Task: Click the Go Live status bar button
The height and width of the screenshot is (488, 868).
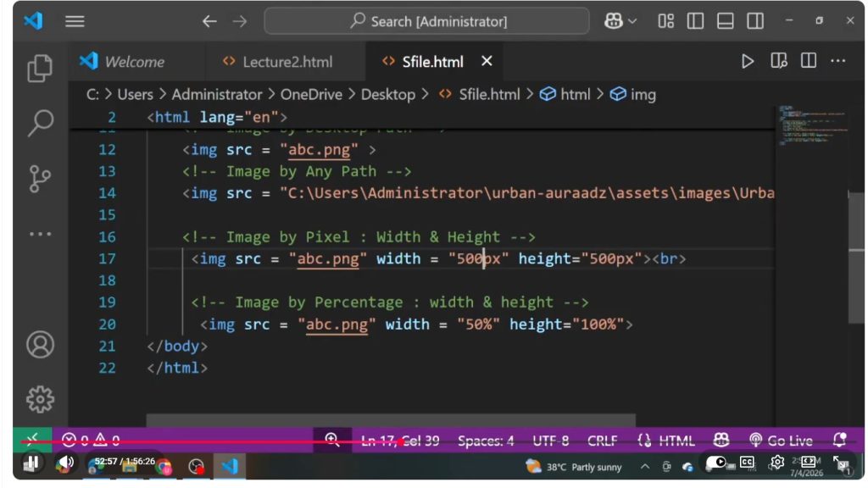Action: [781, 441]
